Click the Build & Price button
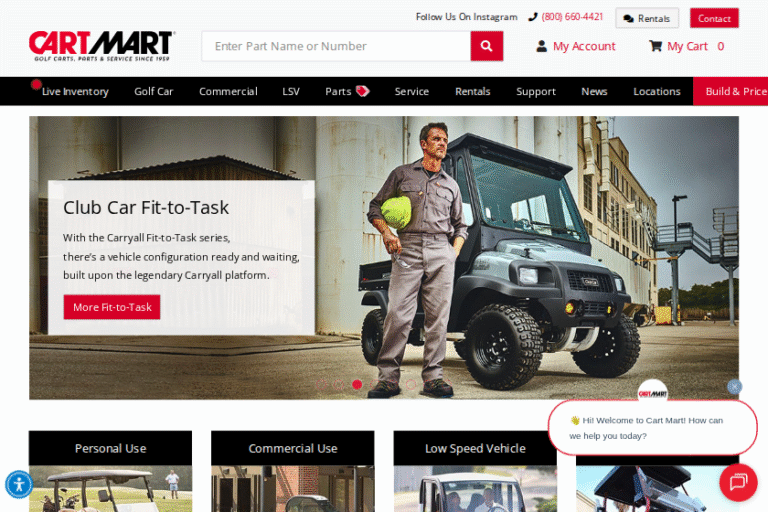Viewport: 768px width, 512px height. click(730, 91)
